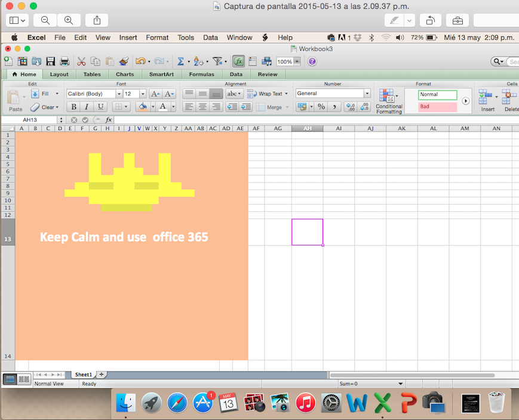The height and width of the screenshot is (420, 519).
Task: Click the purple Help question mark icon
Action: (x=312, y=61)
